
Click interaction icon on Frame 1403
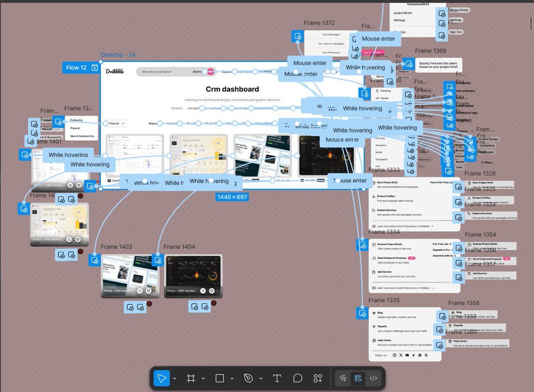[94, 260]
